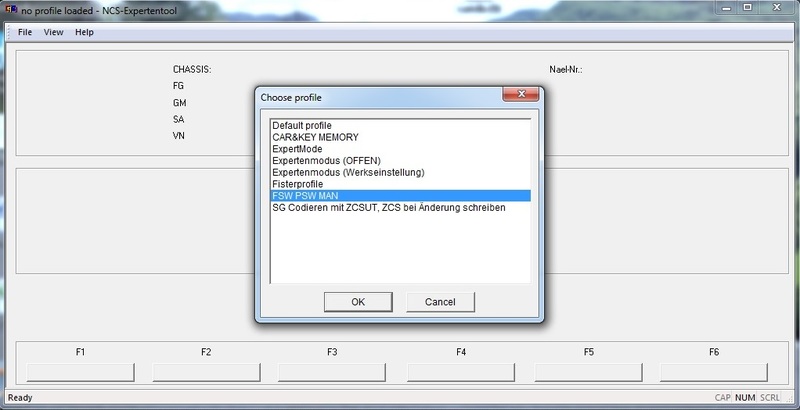
Task: Click the button beneath the F3 label
Action: point(331,372)
